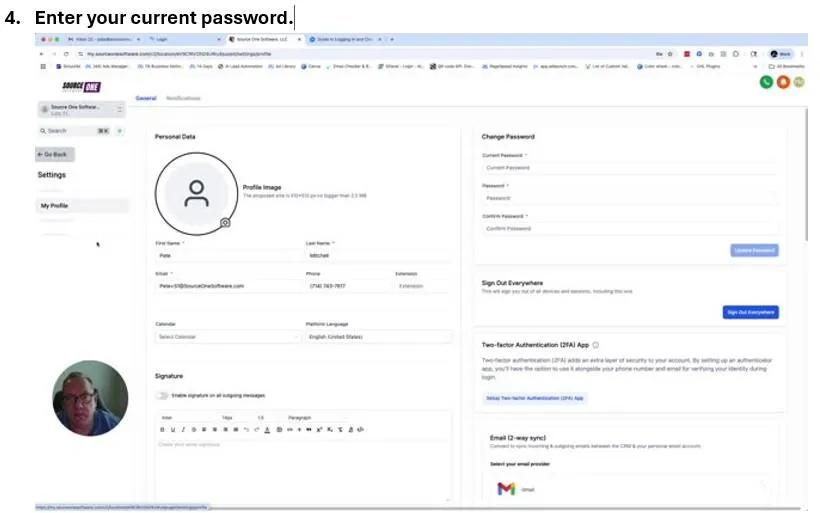This screenshot has width=820, height=513.
Task: Click the camera icon on profile image
Action: pos(225,223)
